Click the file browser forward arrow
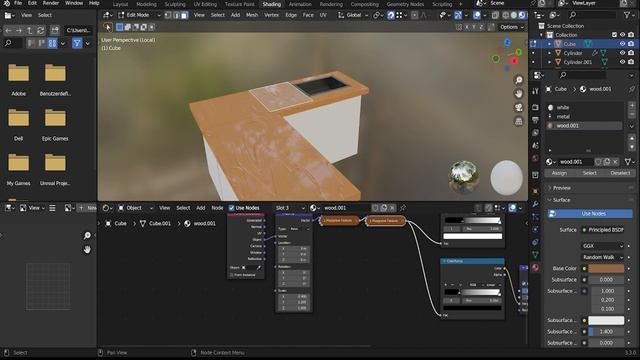640x360 pixels. click(19, 30)
